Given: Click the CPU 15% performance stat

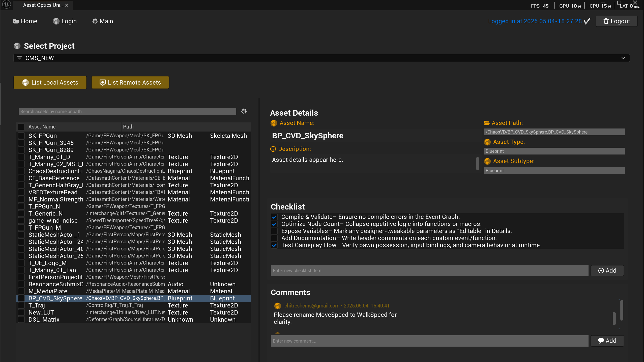Looking at the screenshot, I should pyautogui.click(x=600, y=6).
